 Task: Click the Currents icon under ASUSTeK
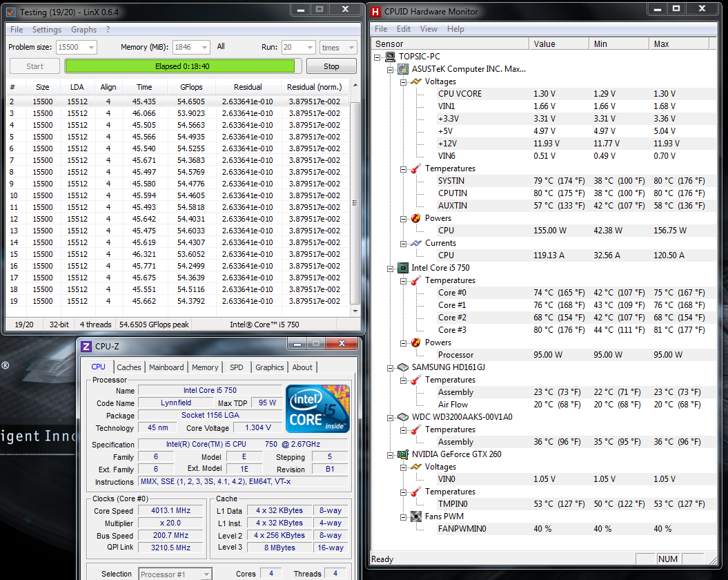tap(416, 243)
